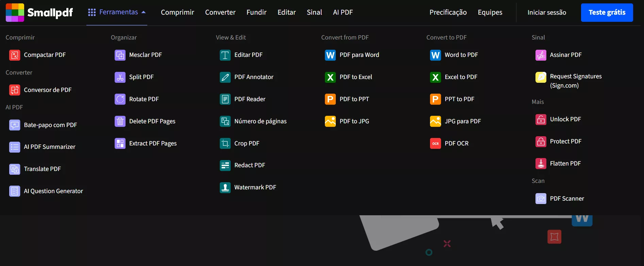Open AI PDF in the top navigation

click(x=343, y=12)
